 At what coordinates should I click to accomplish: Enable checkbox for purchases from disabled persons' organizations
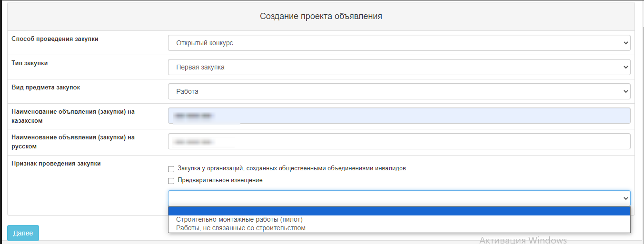click(x=171, y=169)
